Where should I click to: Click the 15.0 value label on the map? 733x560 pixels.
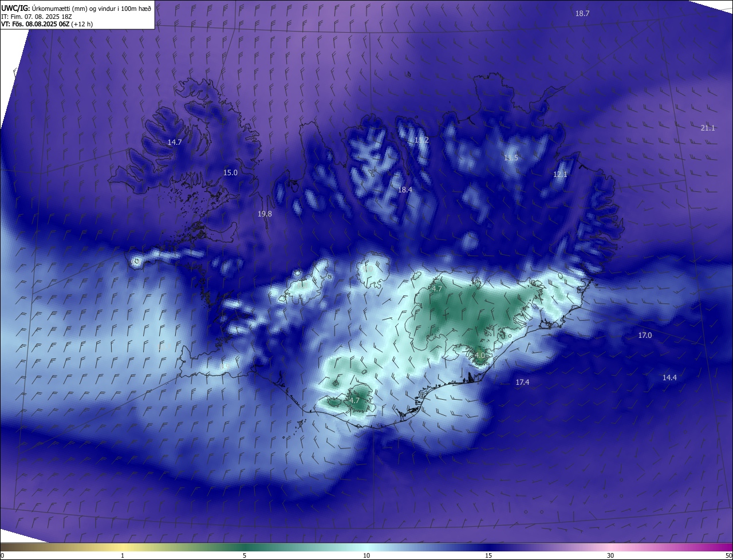click(230, 172)
